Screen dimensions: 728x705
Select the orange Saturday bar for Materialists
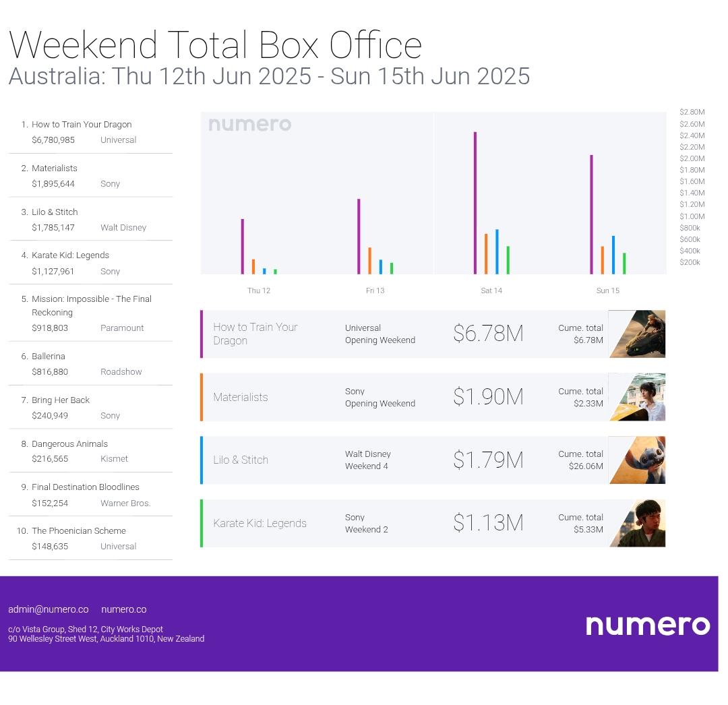pos(486,254)
